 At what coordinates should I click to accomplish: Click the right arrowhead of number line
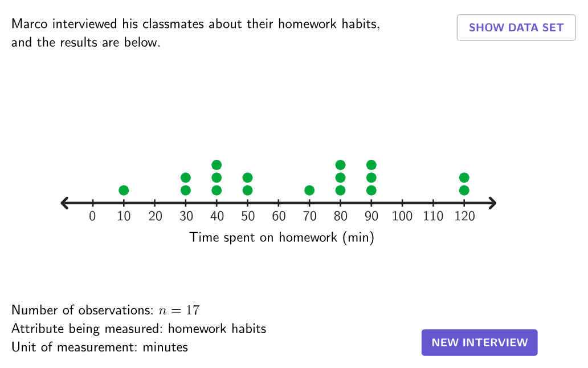click(492, 203)
